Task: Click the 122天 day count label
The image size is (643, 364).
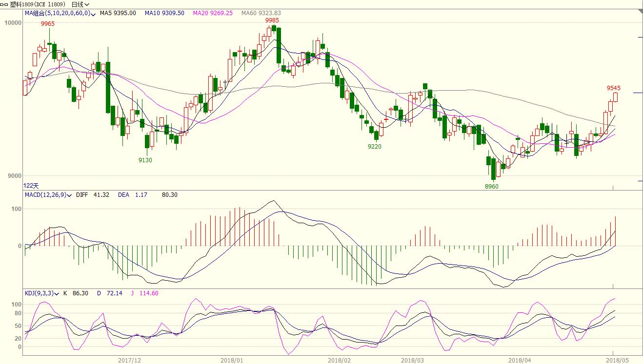Action: (x=31, y=186)
